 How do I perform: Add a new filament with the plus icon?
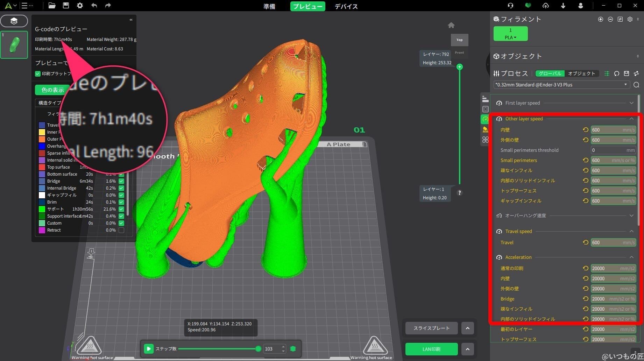[x=601, y=19]
